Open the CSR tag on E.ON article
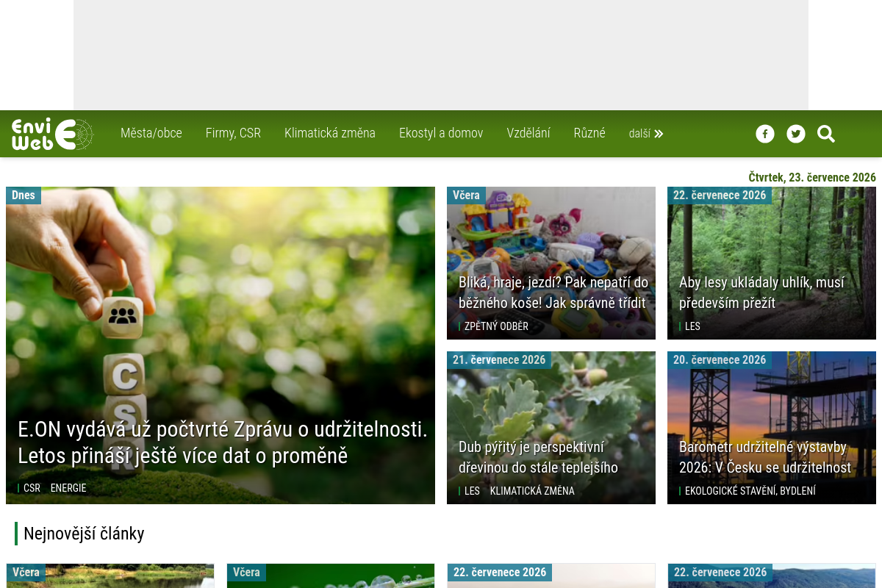Viewport: 882px width, 588px height. pos(32,488)
